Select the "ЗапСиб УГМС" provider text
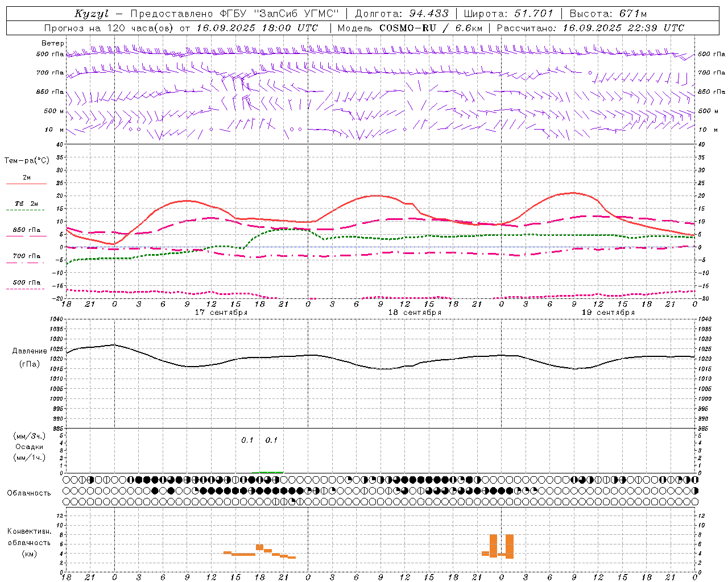 tap(296, 14)
